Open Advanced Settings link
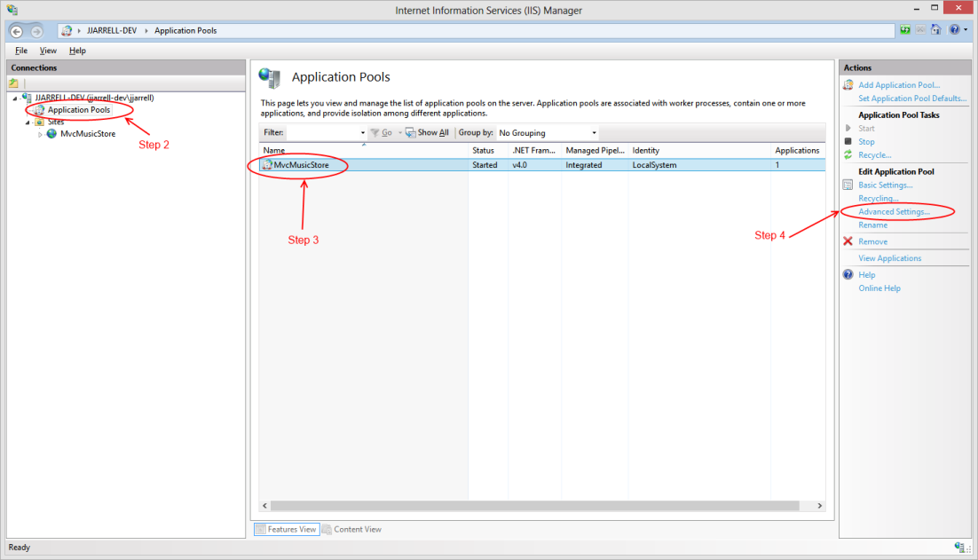This screenshot has width=978, height=560. click(x=894, y=212)
